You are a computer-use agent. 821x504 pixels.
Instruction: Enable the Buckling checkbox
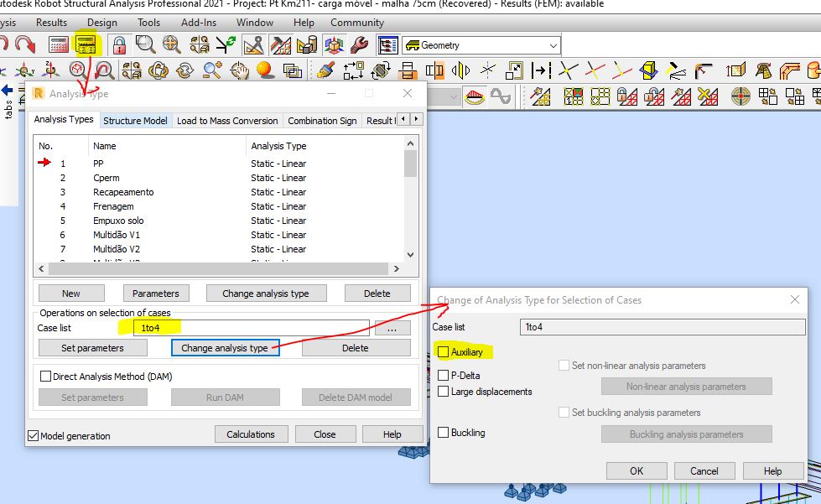coord(443,432)
